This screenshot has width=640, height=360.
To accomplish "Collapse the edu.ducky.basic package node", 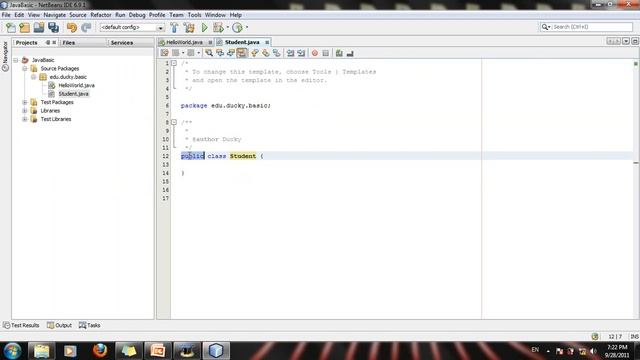I will (34, 77).
